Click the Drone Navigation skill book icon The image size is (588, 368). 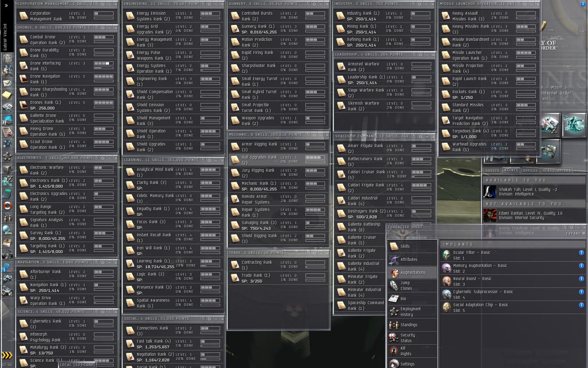24,79
